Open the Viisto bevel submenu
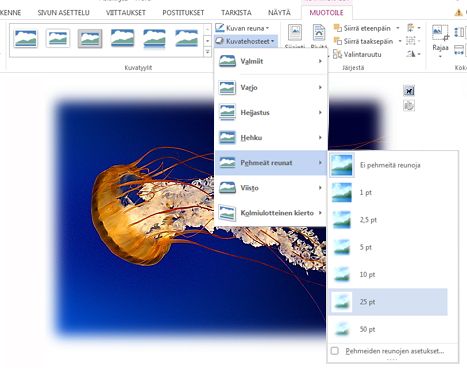The image size is (467, 371). [x=271, y=188]
